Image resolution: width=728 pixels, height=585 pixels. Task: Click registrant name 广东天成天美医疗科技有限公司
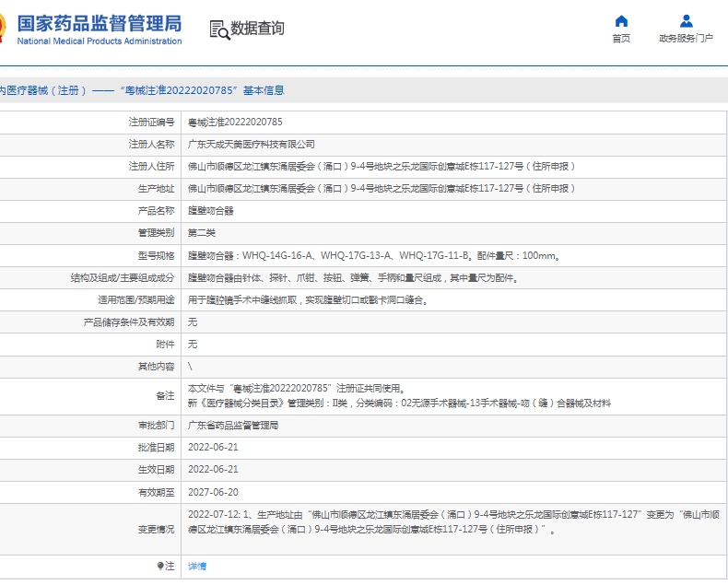coord(252,145)
